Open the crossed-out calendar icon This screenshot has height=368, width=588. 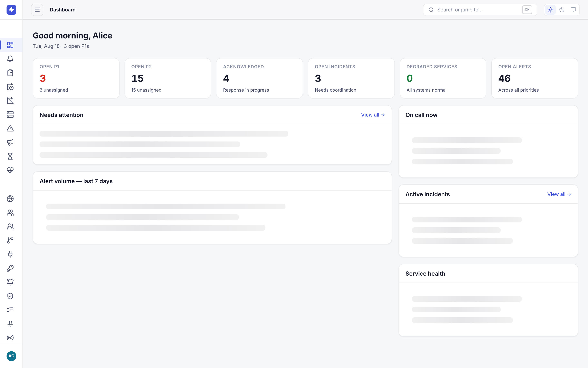(10, 101)
